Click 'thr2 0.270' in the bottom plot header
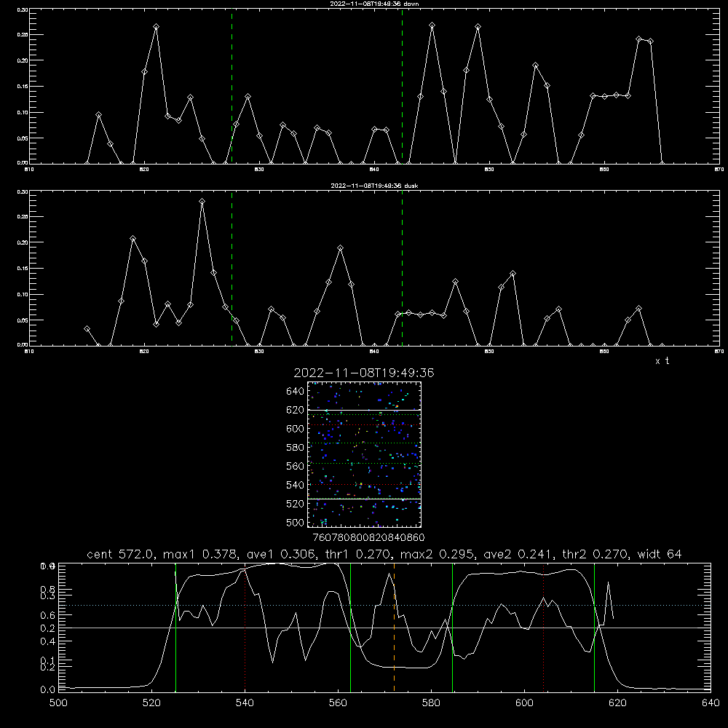The image size is (728, 728). pos(594,554)
